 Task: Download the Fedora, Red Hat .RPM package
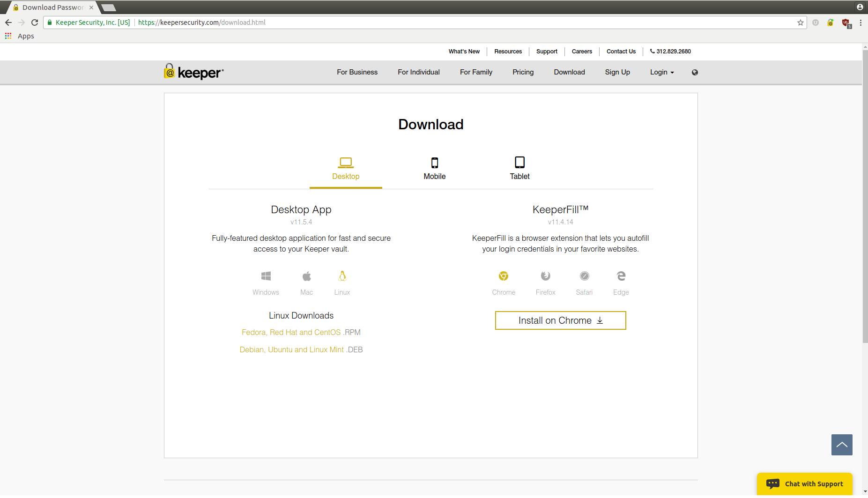(x=301, y=332)
